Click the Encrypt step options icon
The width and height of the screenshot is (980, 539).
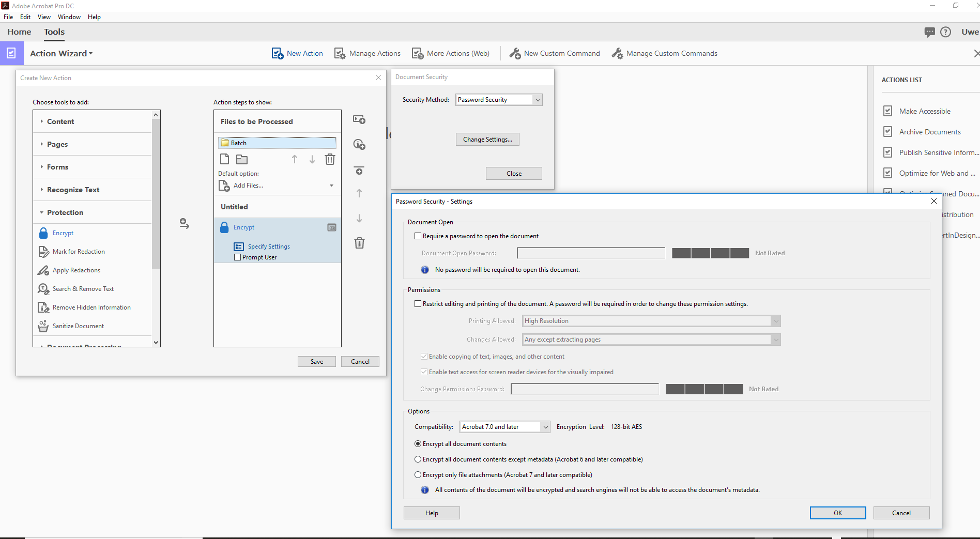332,227
